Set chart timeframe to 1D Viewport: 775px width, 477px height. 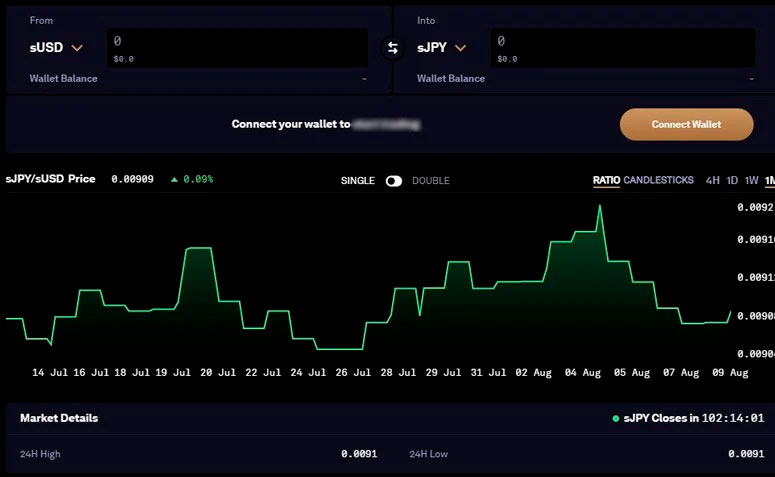click(732, 180)
